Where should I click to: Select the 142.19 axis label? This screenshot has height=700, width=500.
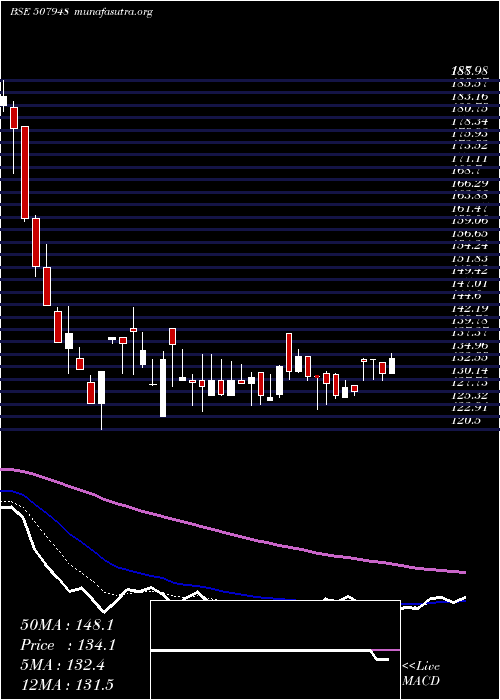[x=470, y=308]
